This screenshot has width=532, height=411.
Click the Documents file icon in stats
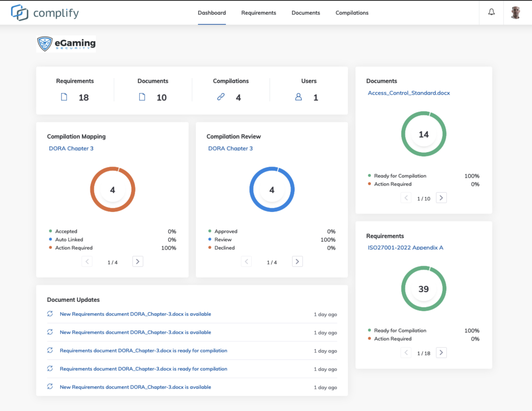[x=142, y=97]
